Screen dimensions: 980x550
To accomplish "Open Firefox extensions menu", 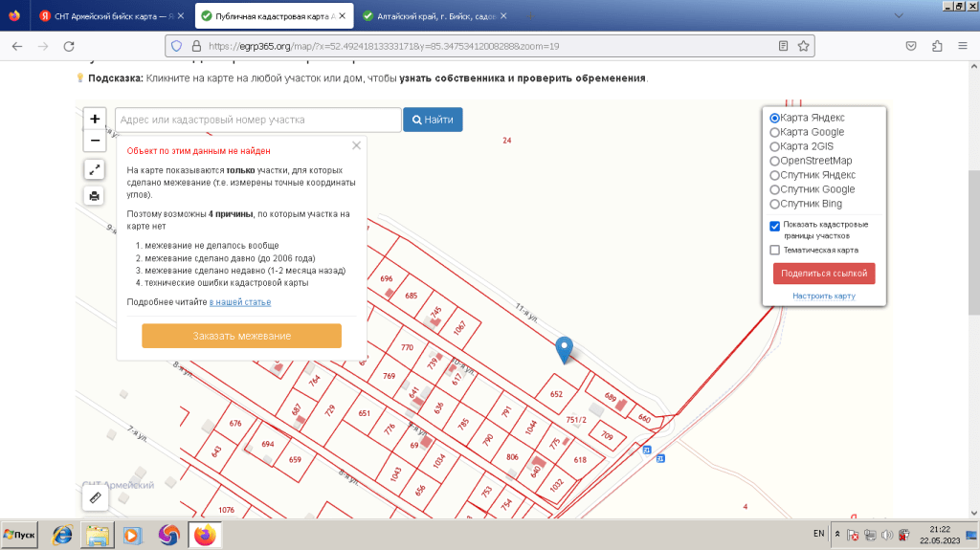I will [937, 46].
